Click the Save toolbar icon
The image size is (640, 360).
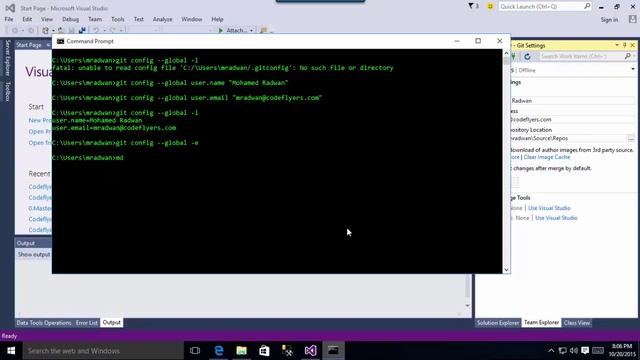[71, 31]
